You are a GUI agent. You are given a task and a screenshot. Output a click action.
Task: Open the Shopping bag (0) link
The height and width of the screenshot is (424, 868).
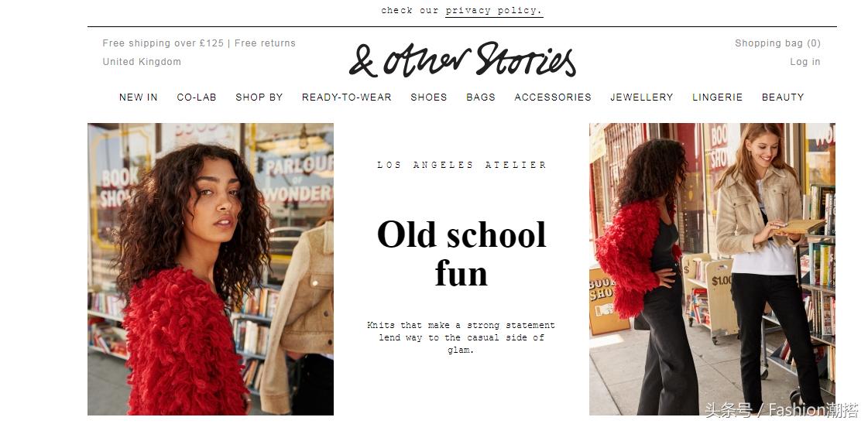tap(777, 43)
